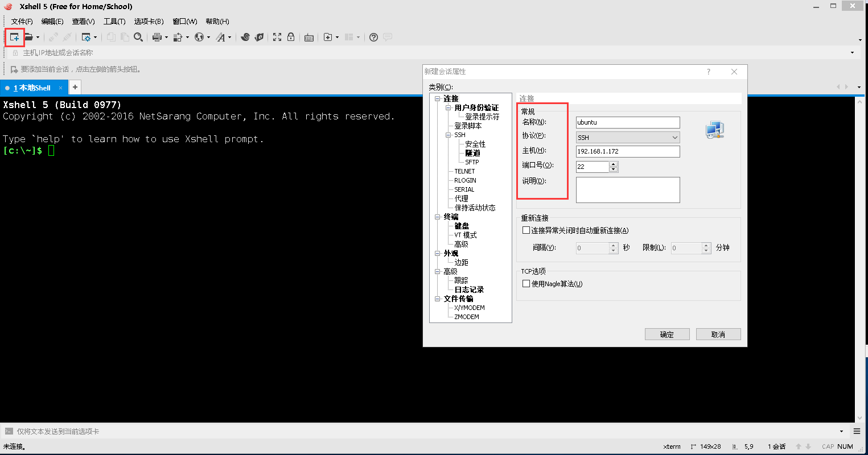Increase the port number with up arrow
This screenshot has width=868, height=455.
tap(613, 164)
